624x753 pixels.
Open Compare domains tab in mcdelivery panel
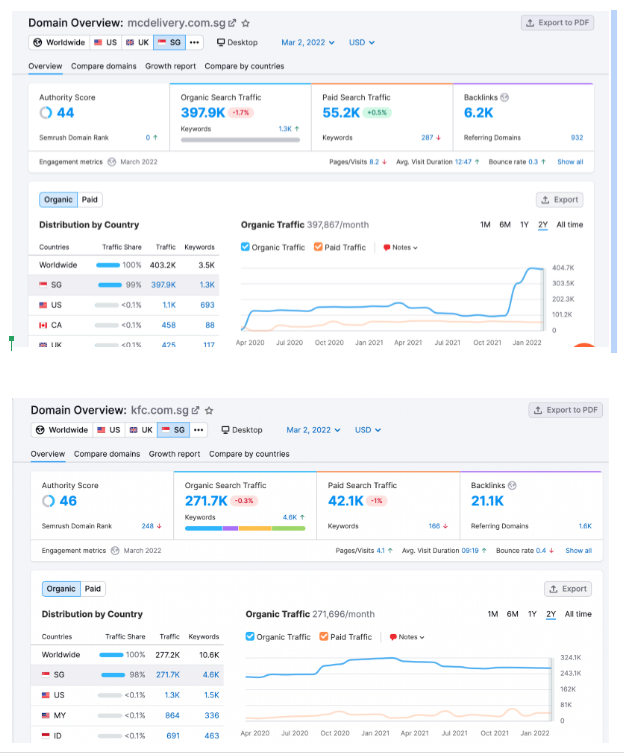pos(104,66)
